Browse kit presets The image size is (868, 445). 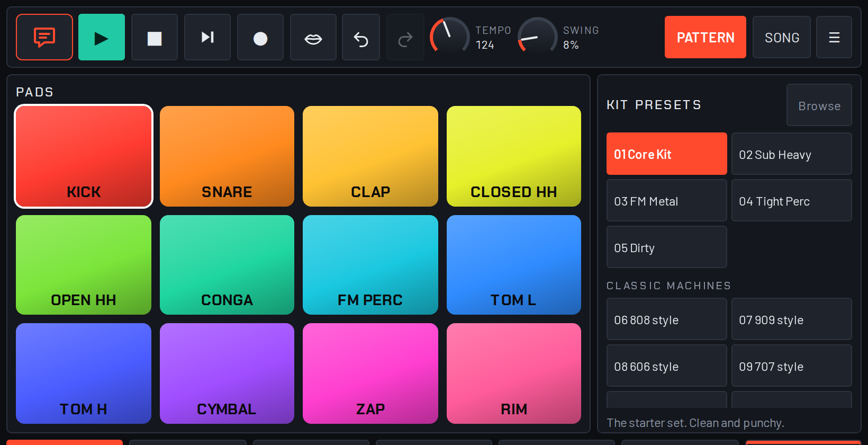[x=819, y=105]
